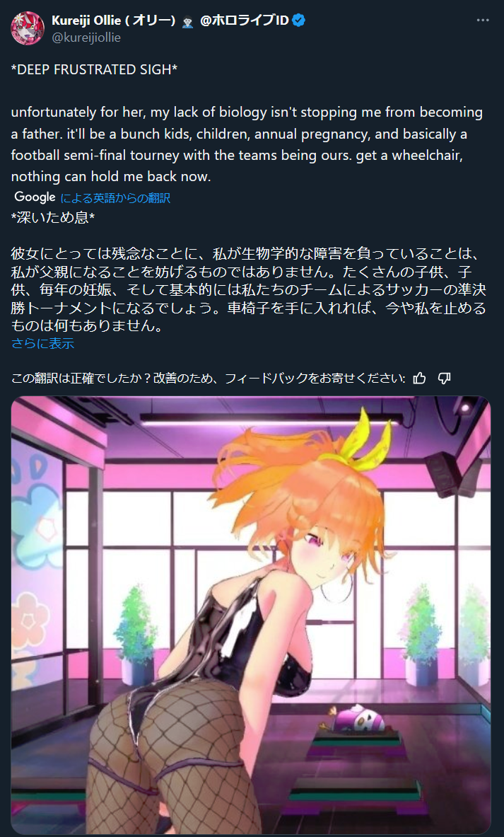Click the English tweet body paragraph
Image resolution: width=504 pixels, height=837 pixels.
pyautogui.click(x=247, y=144)
